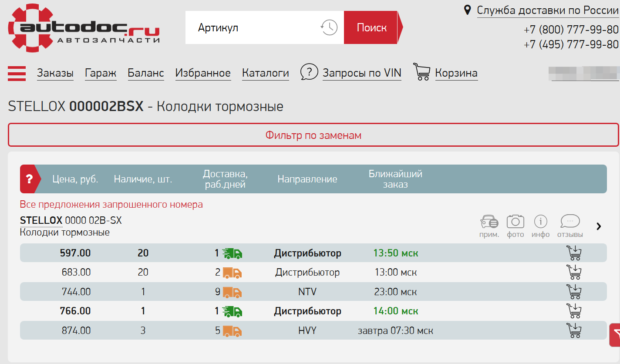Open the Каталоги menu item
This screenshot has height=364, width=620.
[265, 73]
